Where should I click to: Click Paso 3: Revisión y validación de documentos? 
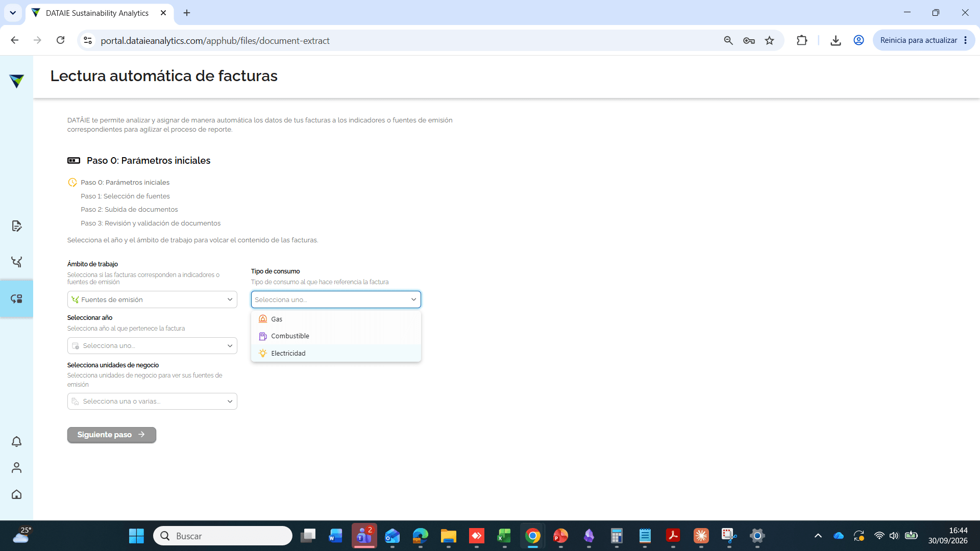click(x=151, y=223)
